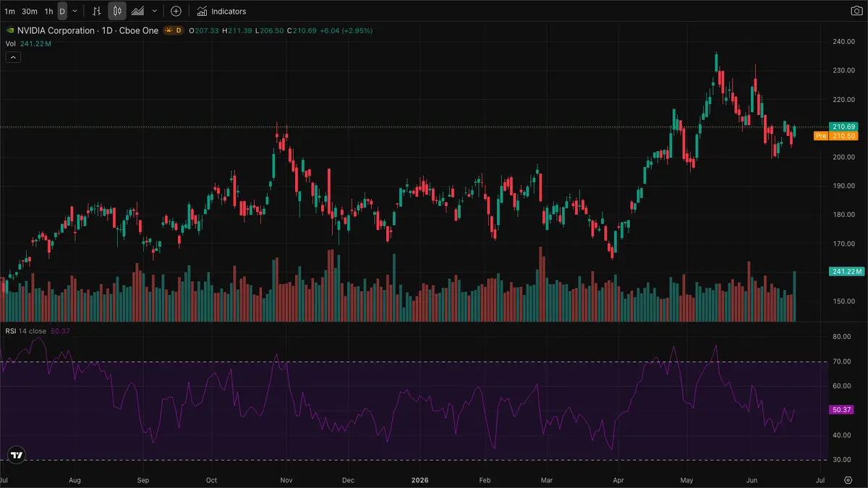Expand the chart style dropdown arrow
Screen dimensions: 868x488
tap(154, 12)
